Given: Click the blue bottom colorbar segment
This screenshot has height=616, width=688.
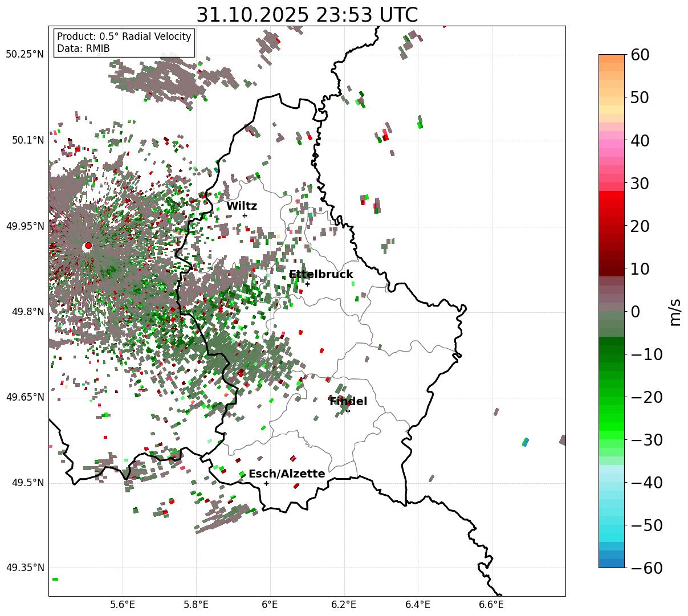Looking at the screenshot, I should click(x=612, y=563).
